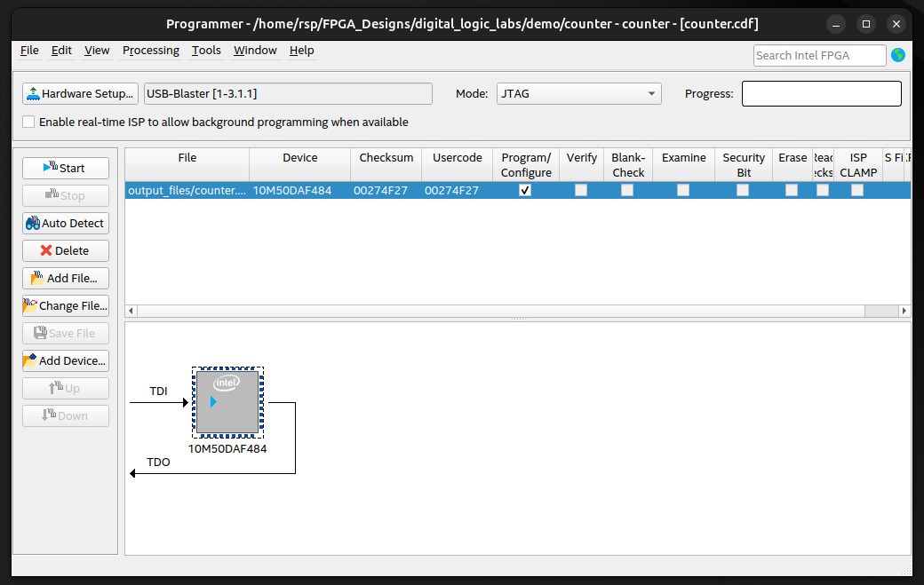Click the globe icon beside search box
Screen dimensions: 924x585
click(898, 55)
